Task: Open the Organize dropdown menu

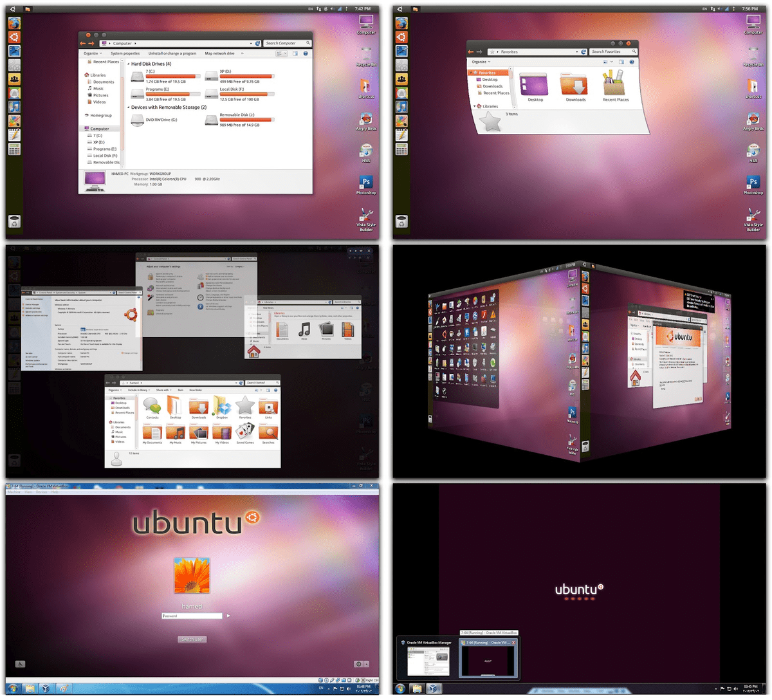Action: [92, 53]
